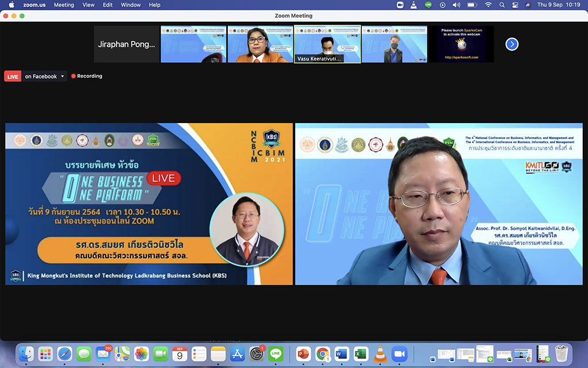Open Zoom from the Dock

click(x=400, y=354)
